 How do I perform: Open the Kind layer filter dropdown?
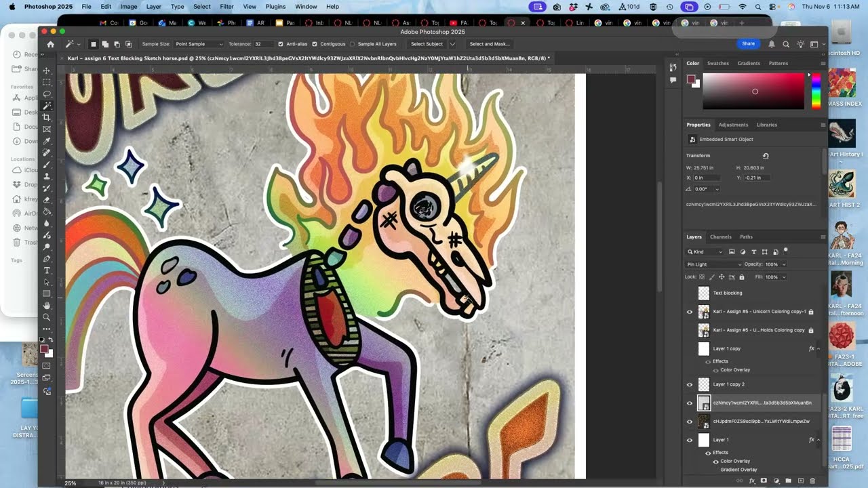[x=705, y=252]
